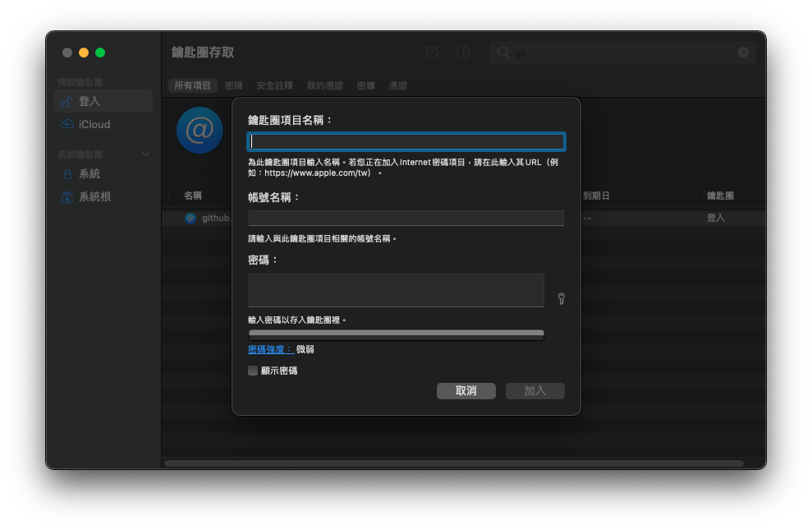Select the 我的憑證 tab
Image resolution: width=812 pixels, height=530 pixels.
(x=324, y=85)
